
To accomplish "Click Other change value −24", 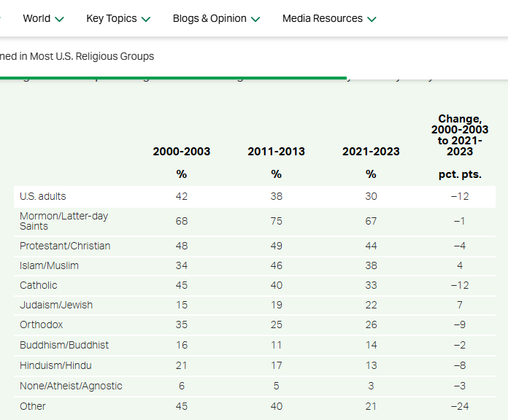I will click(x=460, y=406).
